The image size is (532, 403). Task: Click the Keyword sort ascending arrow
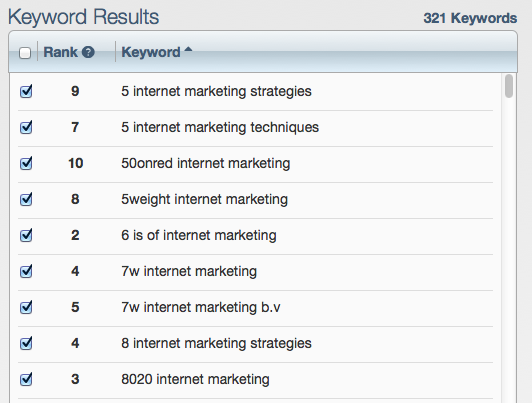(188, 50)
